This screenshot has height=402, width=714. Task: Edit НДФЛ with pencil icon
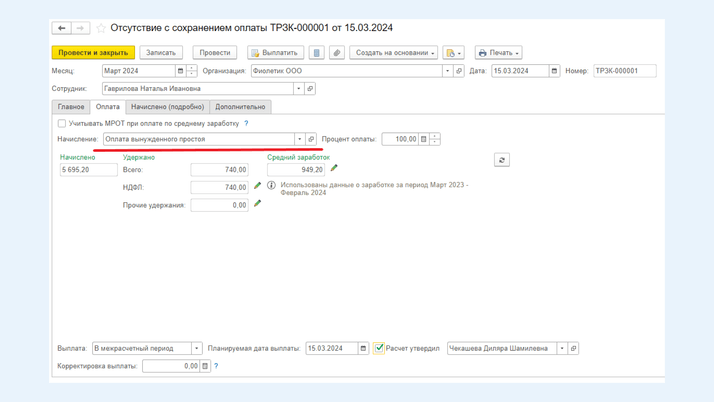pos(257,185)
